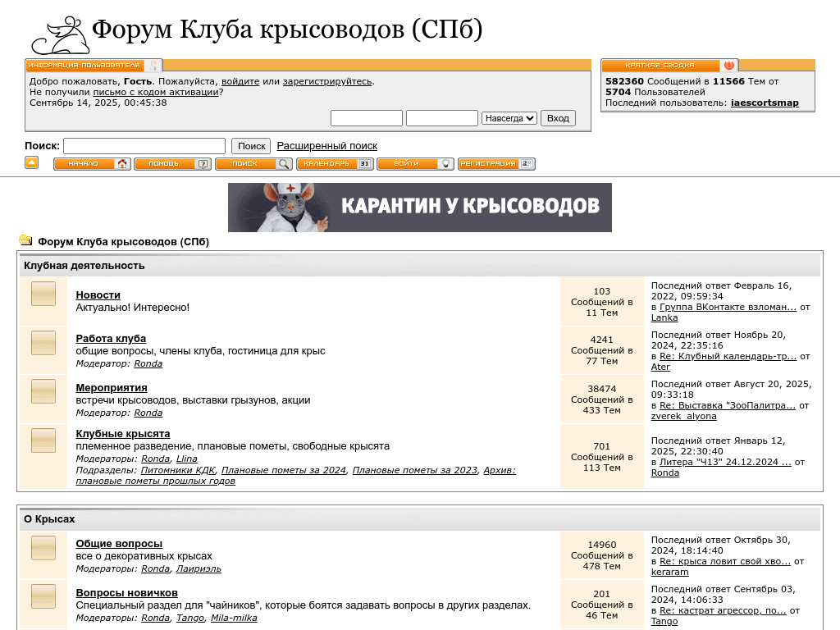This screenshot has width=840, height=630.
Task: Click the Общие вопросы board folder icon
Action: click(x=43, y=548)
